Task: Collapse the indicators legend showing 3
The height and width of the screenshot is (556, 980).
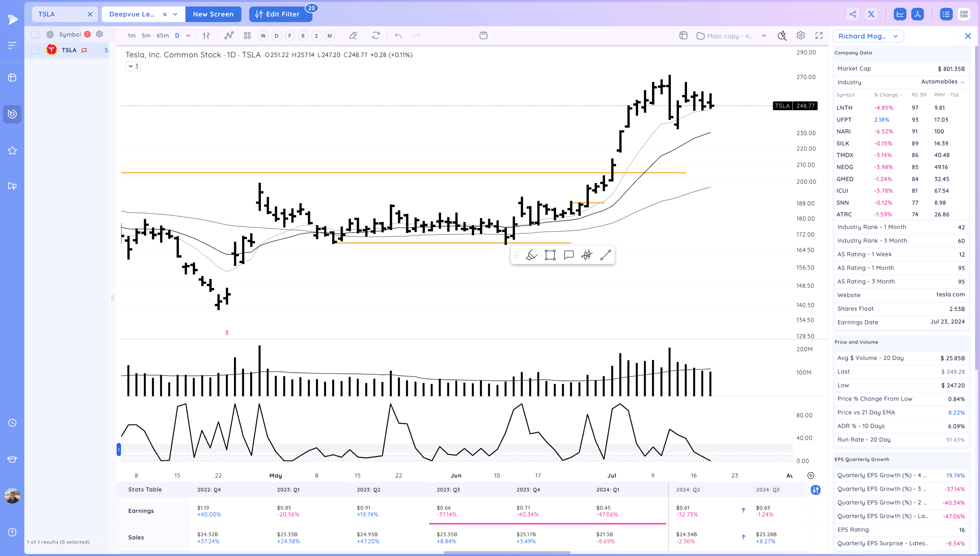Action: (133, 66)
